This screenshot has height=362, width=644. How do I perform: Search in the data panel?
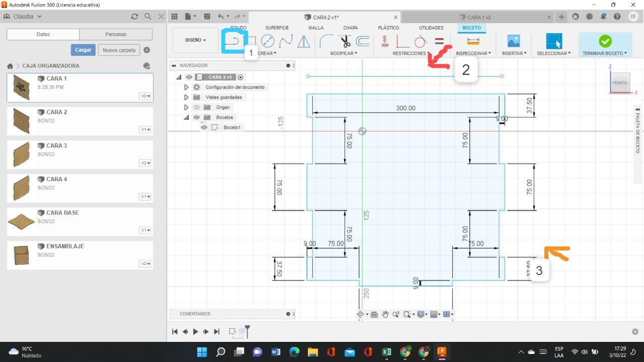(x=148, y=17)
